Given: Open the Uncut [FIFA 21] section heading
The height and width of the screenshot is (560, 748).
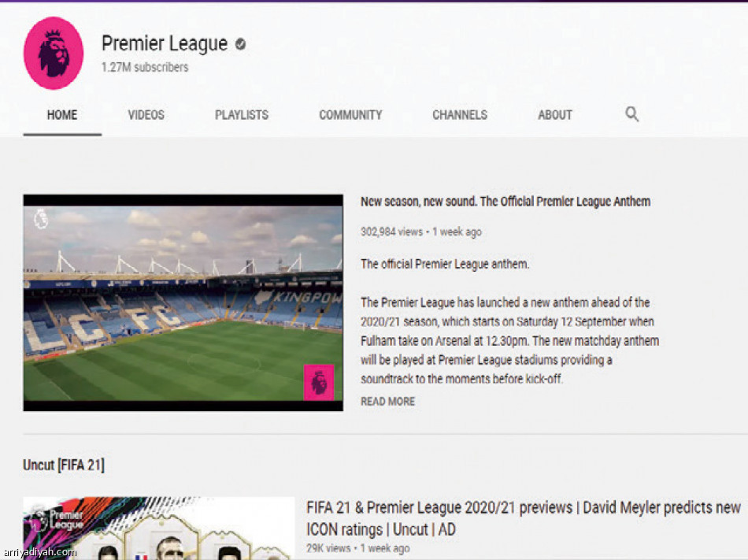Looking at the screenshot, I should click(x=64, y=465).
